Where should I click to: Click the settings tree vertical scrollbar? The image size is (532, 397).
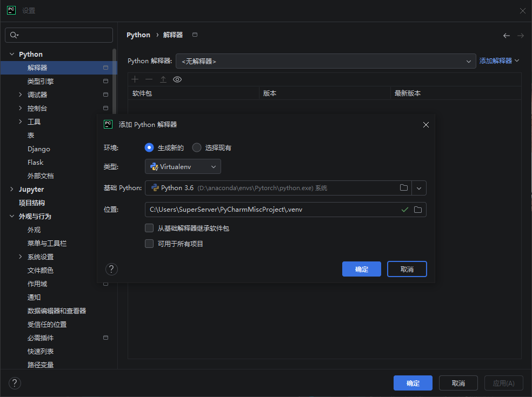[114, 82]
